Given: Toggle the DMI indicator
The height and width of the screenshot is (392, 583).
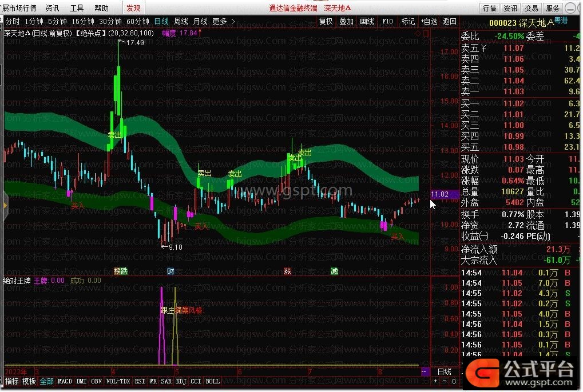Looking at the screenshot, I should pos(81,381).
